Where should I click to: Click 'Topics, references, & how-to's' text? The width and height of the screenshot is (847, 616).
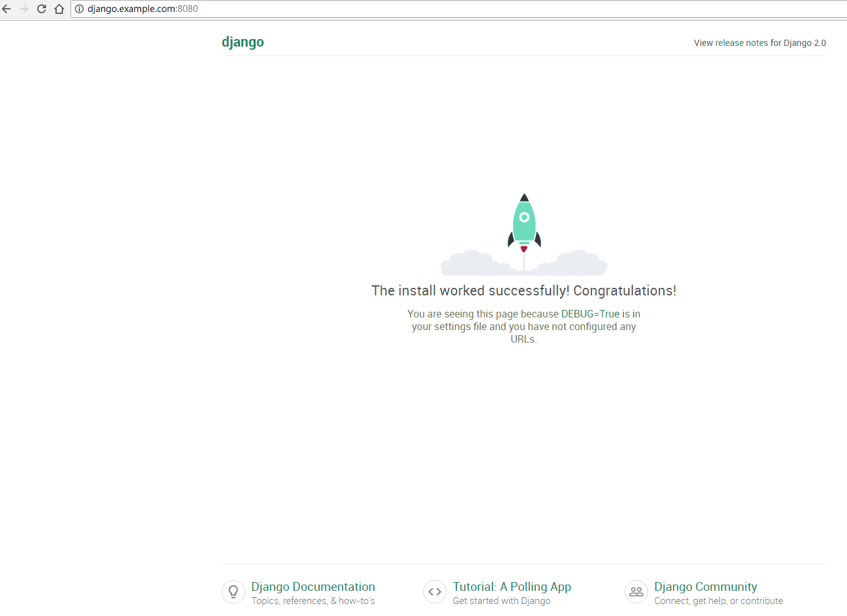tap(313, 601)
